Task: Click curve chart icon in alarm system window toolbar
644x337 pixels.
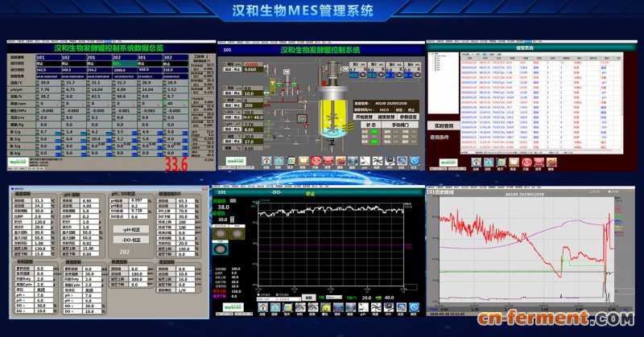Action: point(551,162)
